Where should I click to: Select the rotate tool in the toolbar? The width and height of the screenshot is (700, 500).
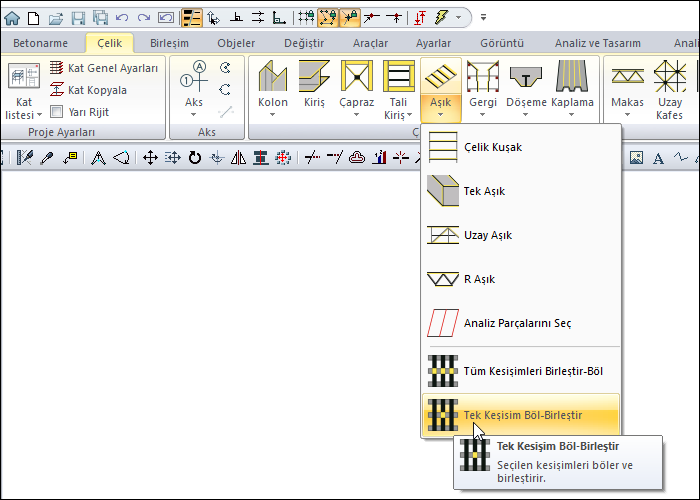pyautogui.click(x=194, y=157)
